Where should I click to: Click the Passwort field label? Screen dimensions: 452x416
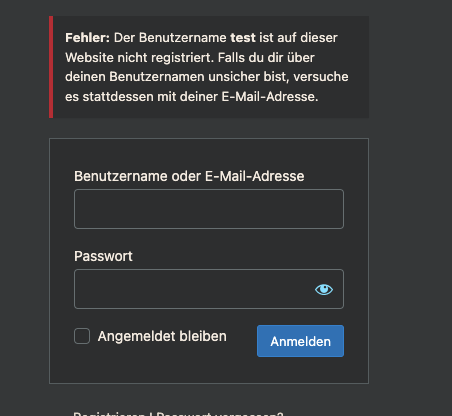[x=103, y=256]
